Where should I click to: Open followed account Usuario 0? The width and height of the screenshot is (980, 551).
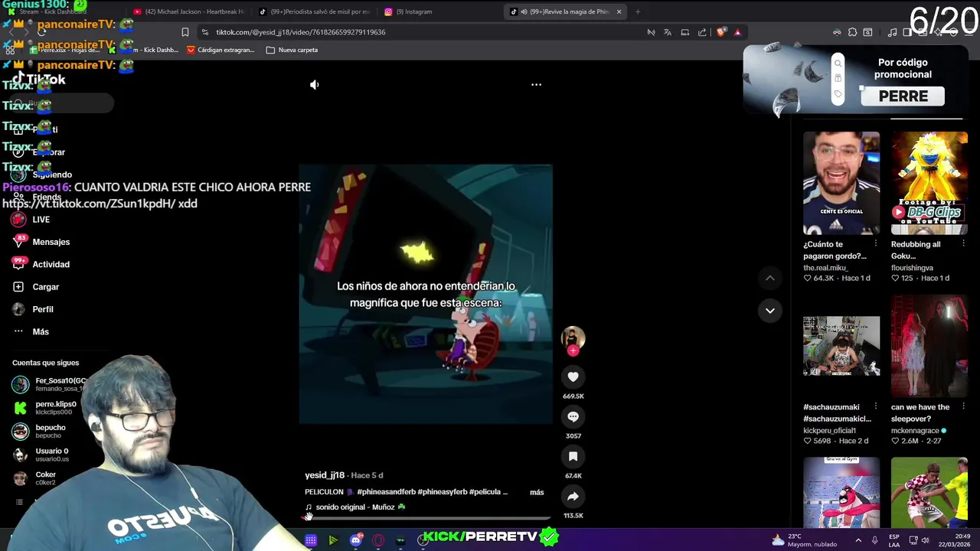point(41,455)
